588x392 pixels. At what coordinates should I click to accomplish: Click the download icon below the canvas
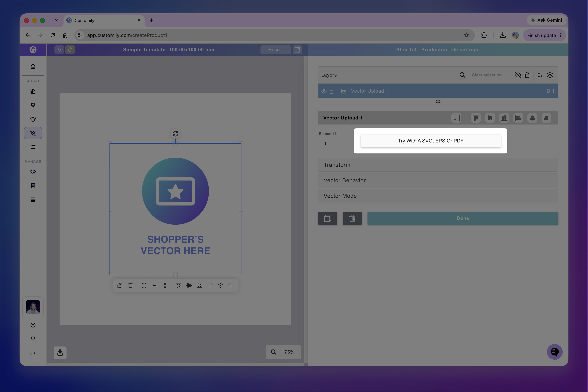(60, 353)
